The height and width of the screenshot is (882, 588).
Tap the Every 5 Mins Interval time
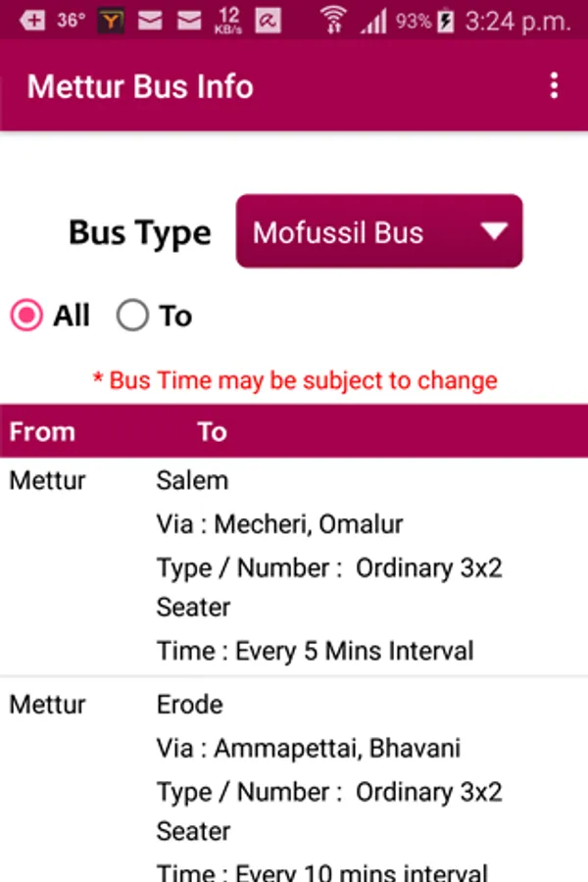pyautogui.click(x=315, y=651)
